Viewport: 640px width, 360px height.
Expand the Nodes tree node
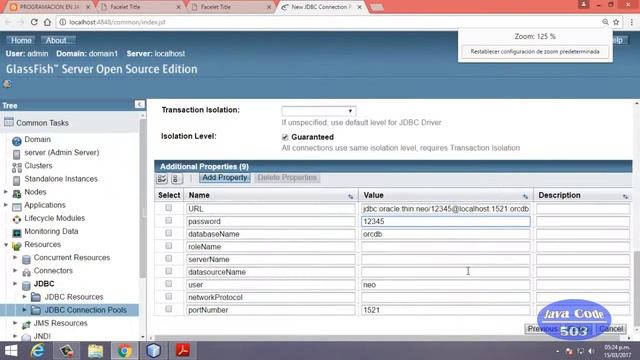click(6, 191)
